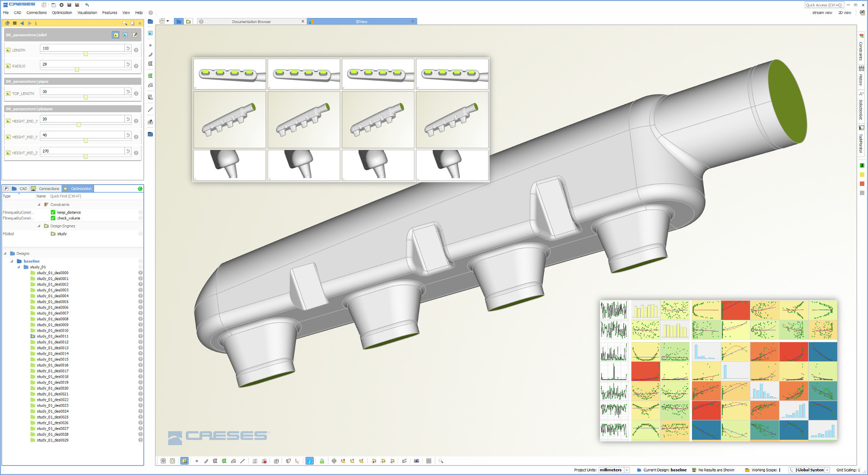Select study_01_des0011 in the designs list
Viewport: 868px width, 475px height.
(52, 336)
